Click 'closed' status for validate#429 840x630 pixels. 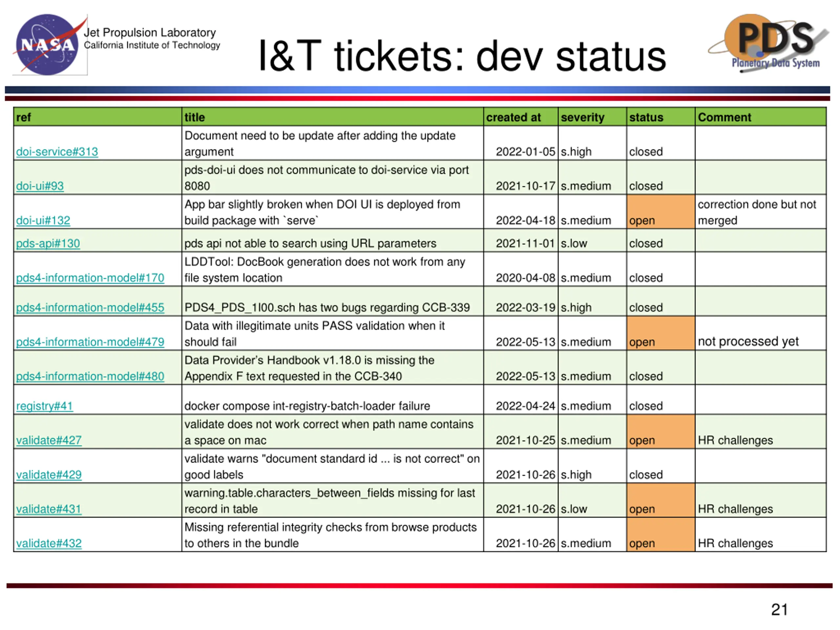click(x=645, y=474)
